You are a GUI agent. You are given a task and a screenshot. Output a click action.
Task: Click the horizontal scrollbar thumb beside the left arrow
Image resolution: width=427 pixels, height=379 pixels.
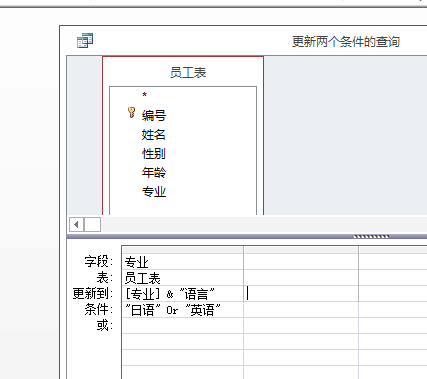(x=92, y=224)
